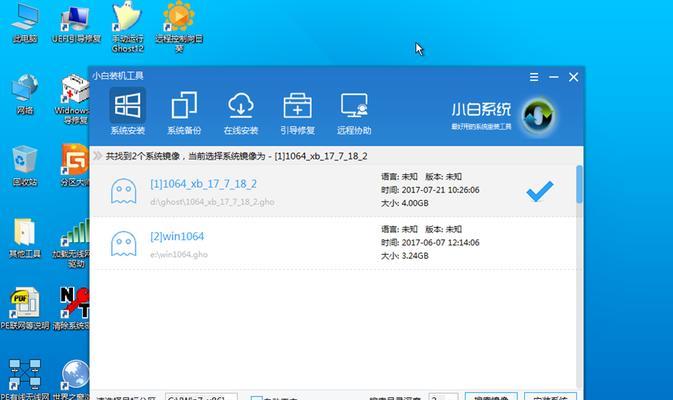Click the search depth input field

click(443, 397)
